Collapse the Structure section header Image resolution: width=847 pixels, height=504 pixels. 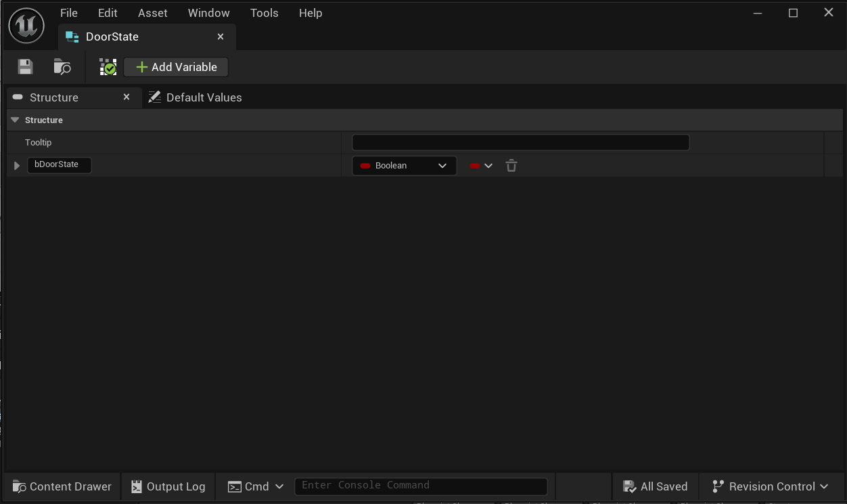[x=15, y=120]
